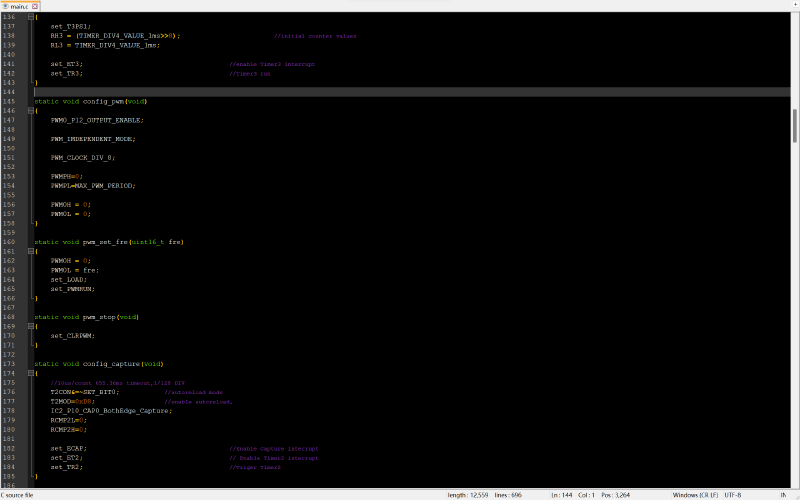Click the highlighted empty line 144

tap(412, 92)
